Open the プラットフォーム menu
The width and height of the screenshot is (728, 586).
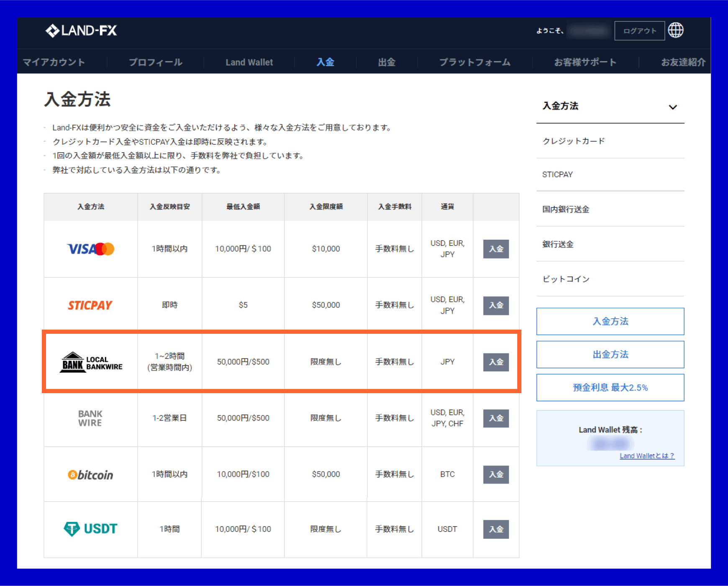pyautogui.click(x=475, y=62)
